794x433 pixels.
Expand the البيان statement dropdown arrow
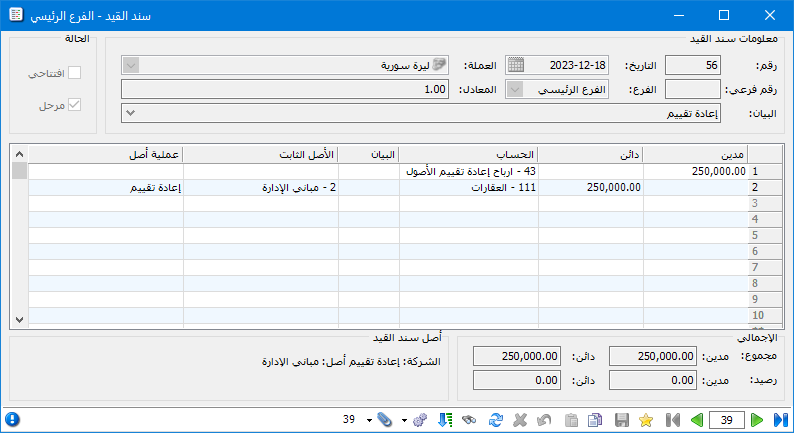(x=131, y=113)
